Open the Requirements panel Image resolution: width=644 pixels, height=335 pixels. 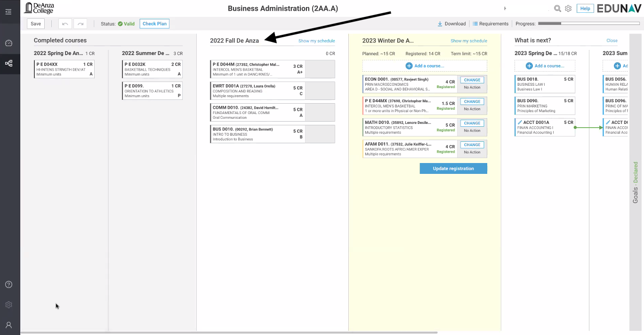pos(491,24)
